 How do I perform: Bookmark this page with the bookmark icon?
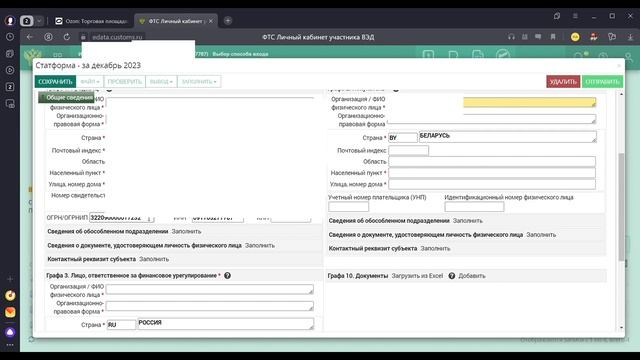tap(553, 37)
